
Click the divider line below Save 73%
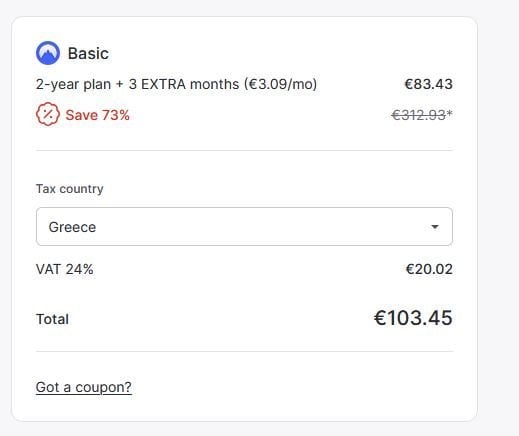(x=244, y=150)
